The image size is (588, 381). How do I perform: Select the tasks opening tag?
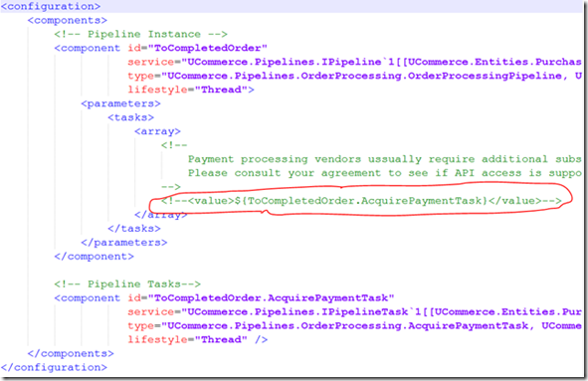pyautogui.click(x=131, y=117)
